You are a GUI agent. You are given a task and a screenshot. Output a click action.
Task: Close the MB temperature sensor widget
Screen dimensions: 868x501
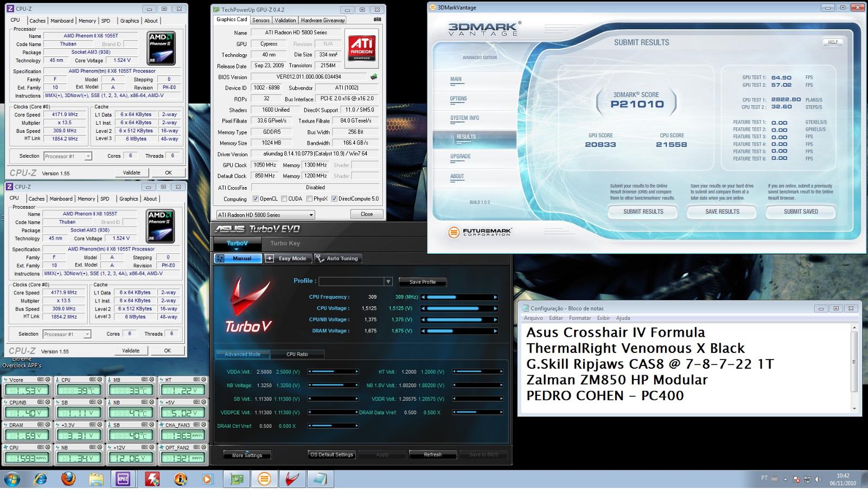[x=152, y=380]
